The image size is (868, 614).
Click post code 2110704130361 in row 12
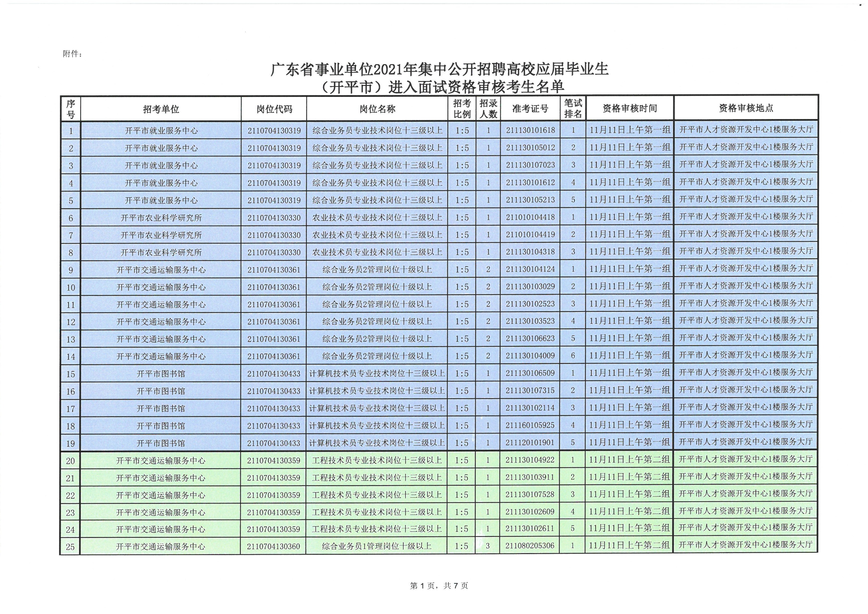click(274, 322)
